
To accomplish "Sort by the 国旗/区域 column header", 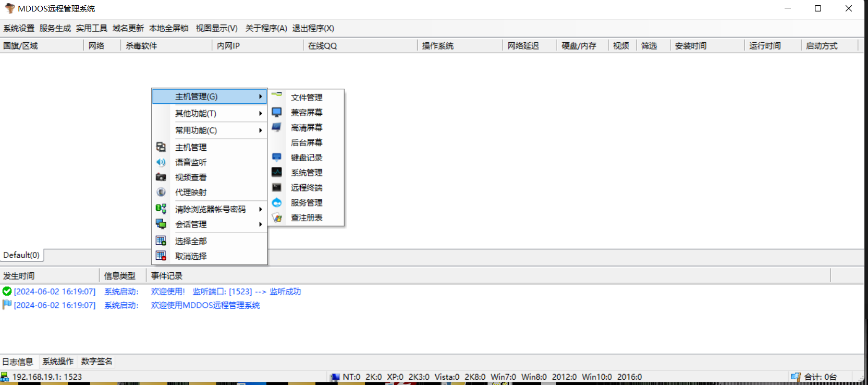I will [42, 46].
